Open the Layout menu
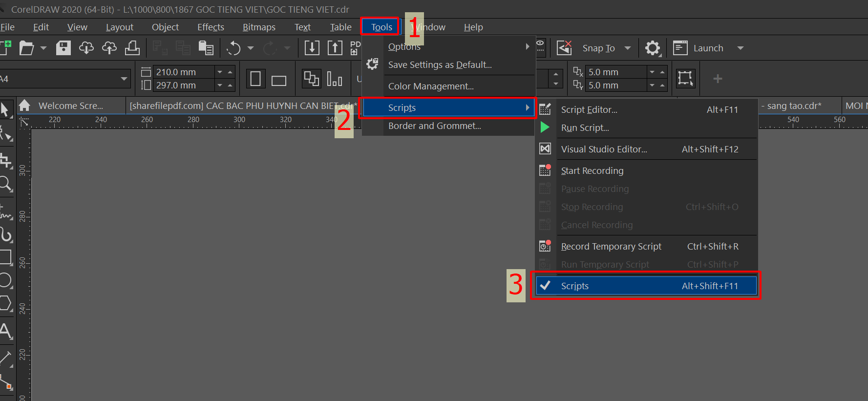The image size is (868, 401). 120,27
